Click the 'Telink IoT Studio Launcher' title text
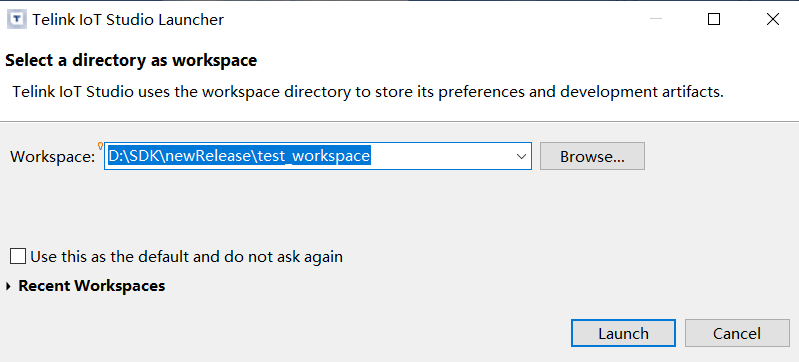Screen dimensions: 799x362 point(128,20)
